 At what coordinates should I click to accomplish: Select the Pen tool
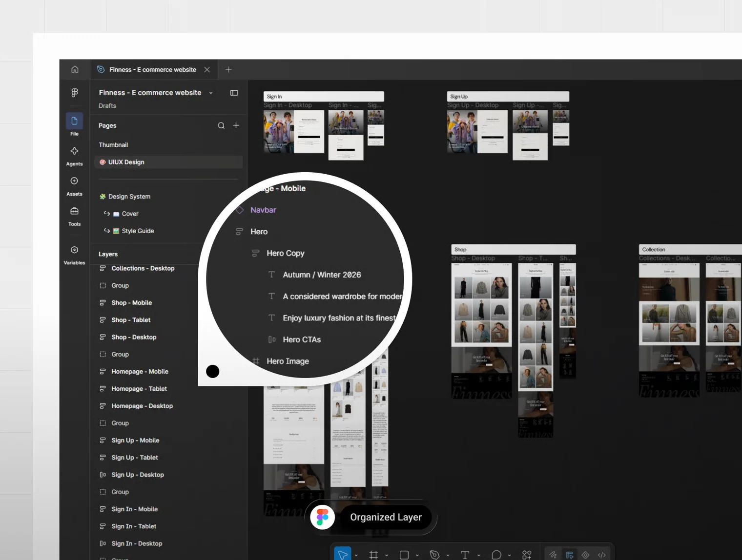point(434,555)
